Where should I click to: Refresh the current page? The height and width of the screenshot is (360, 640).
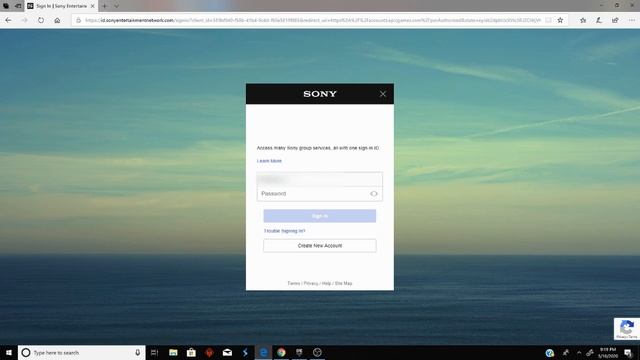click(x=41, y=20)
